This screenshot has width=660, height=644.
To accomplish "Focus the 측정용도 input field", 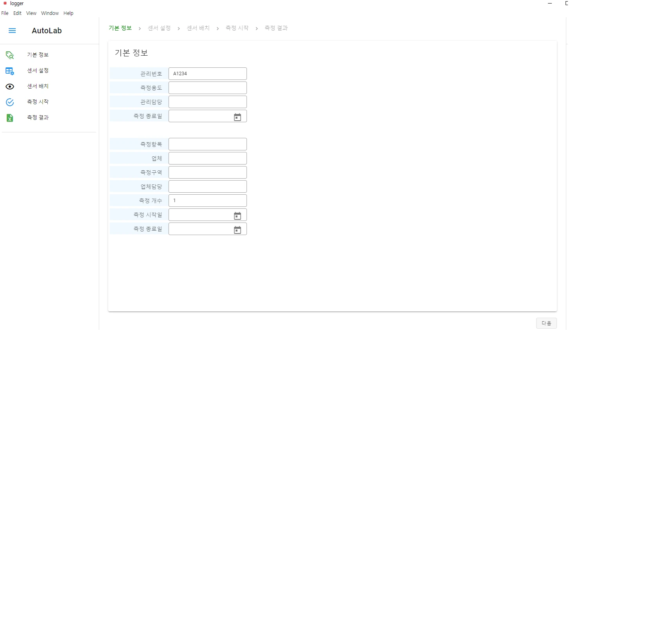I will tap(207, 88).
